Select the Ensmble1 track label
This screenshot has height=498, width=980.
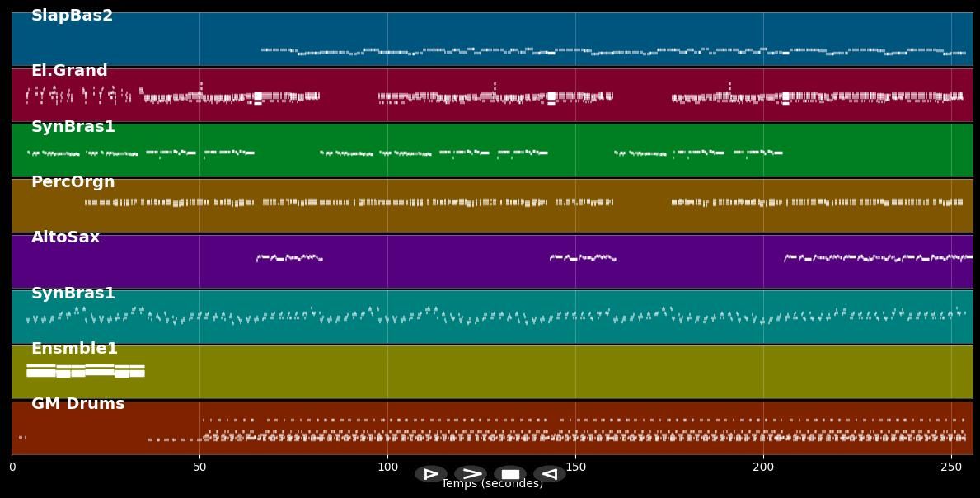74,349
